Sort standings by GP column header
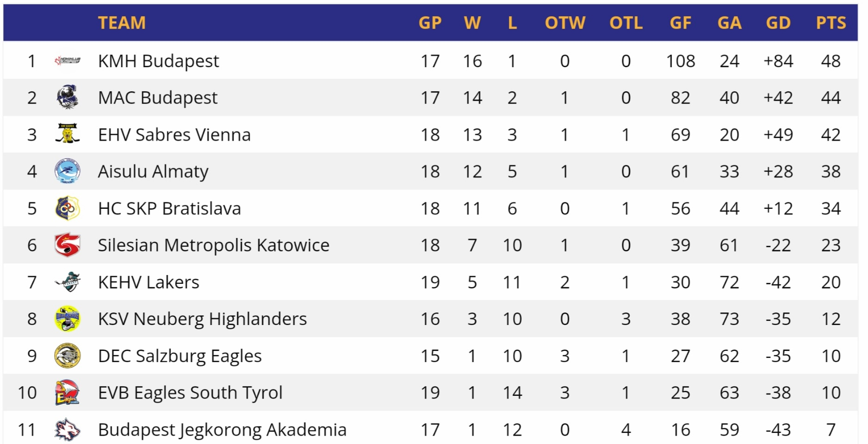This screenshot has height=444, width=868. [430, 23]
